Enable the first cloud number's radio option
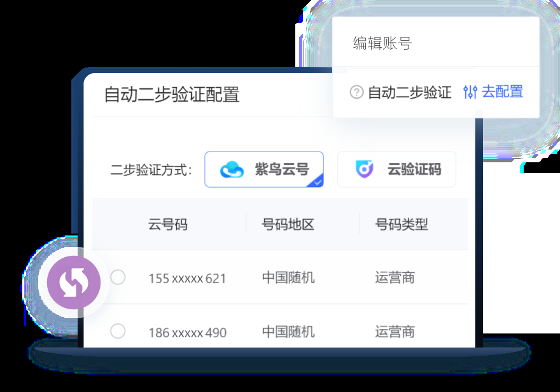Viewport: 560px width, 392px height. (117, 277)
